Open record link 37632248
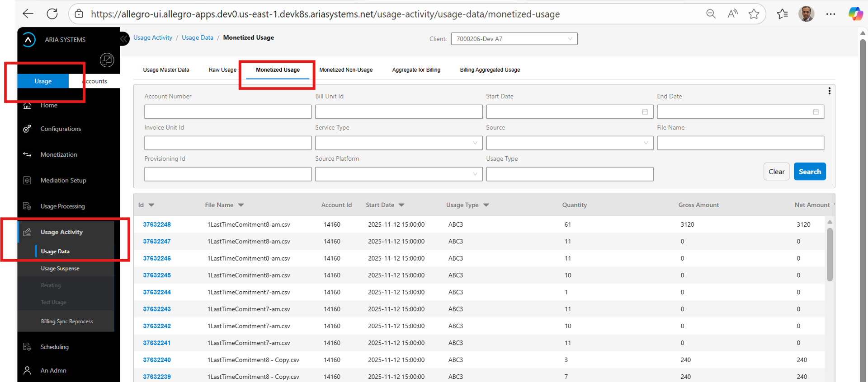868x382 pixels. 157,224
